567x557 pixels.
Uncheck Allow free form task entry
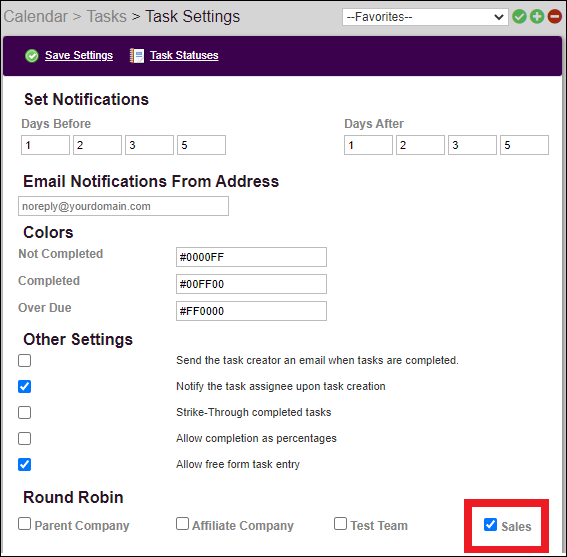tap(25, 464)
